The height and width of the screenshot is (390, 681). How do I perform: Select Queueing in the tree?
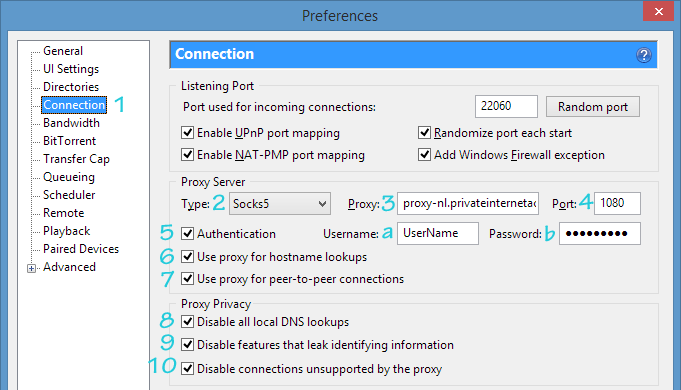[69, 177]
